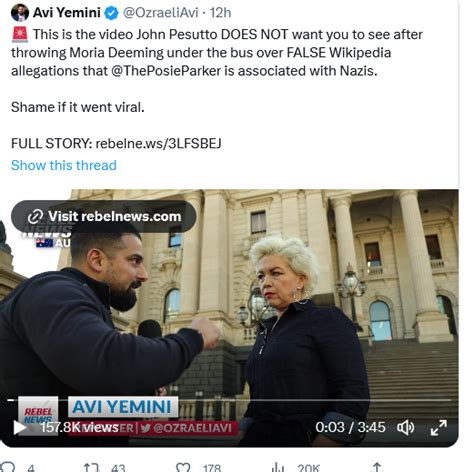Retweet the post using the retweet icon
474x472 pixels.
pyautogui.click(x=91, y=467)
